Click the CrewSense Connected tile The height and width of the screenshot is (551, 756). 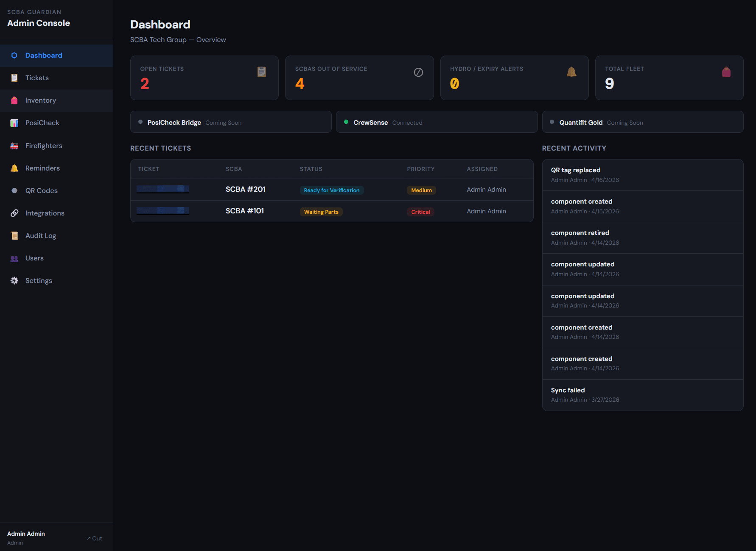click(437, 122)
